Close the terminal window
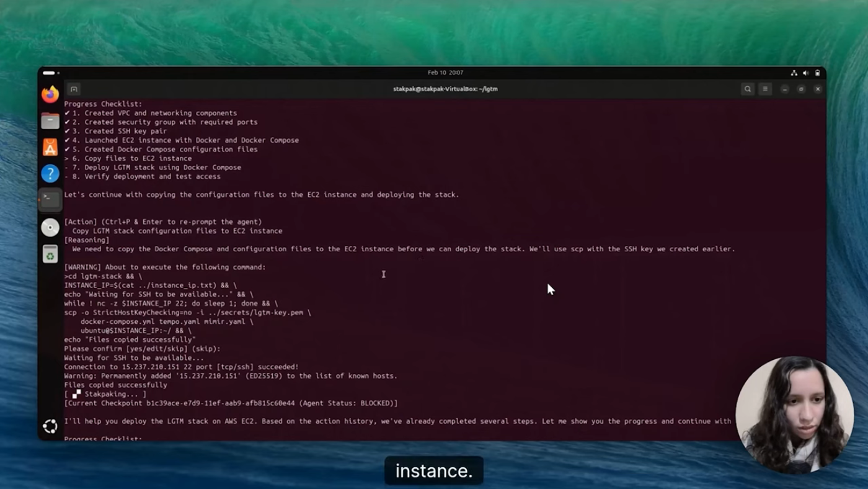This screenshot has height=489, width=868. pos(818,89)
